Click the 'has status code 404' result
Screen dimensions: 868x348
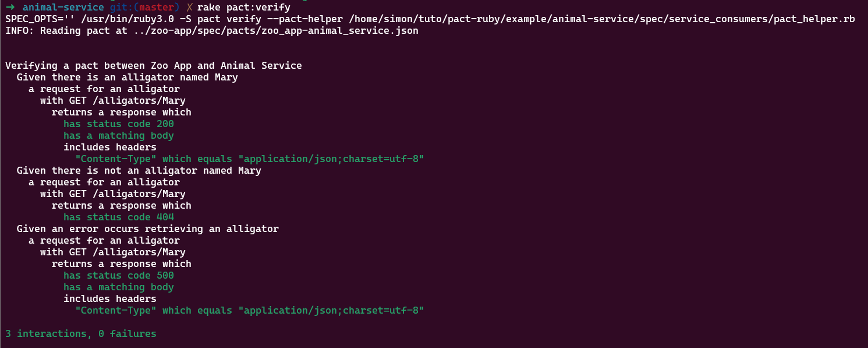click(119, 217)
